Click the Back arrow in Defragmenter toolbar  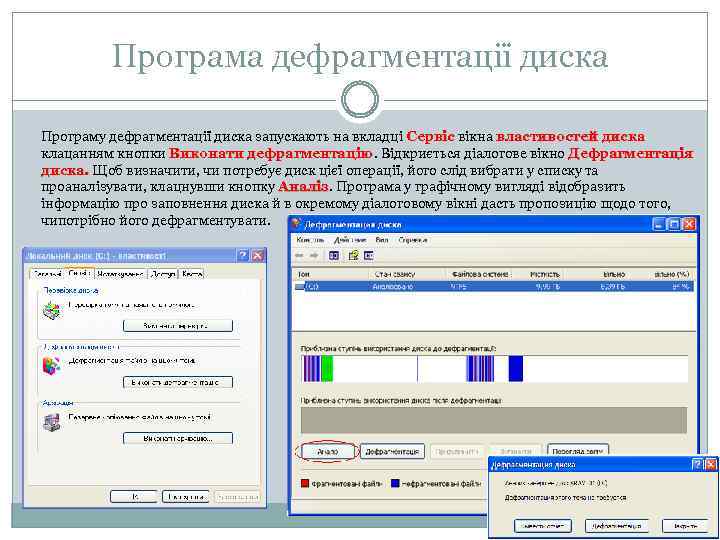pyautogui.click(x=299, y=256)
